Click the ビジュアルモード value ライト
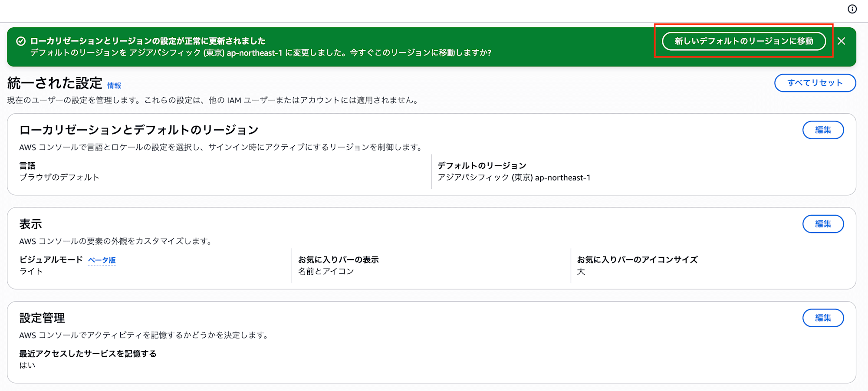This screenshot has width=868, height=391. [31, 271]
